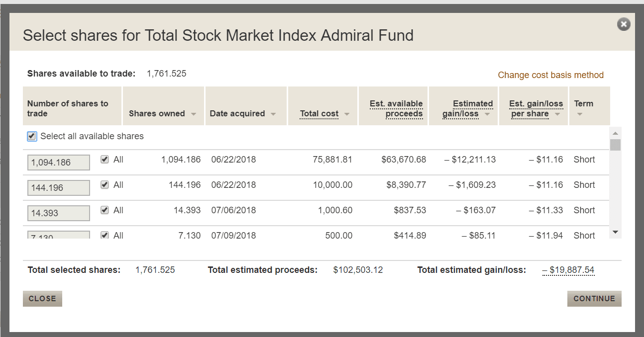Sort by Shares owned using its arrow
This screenshot has width=644, height=337.
click(x=194, y=114)
